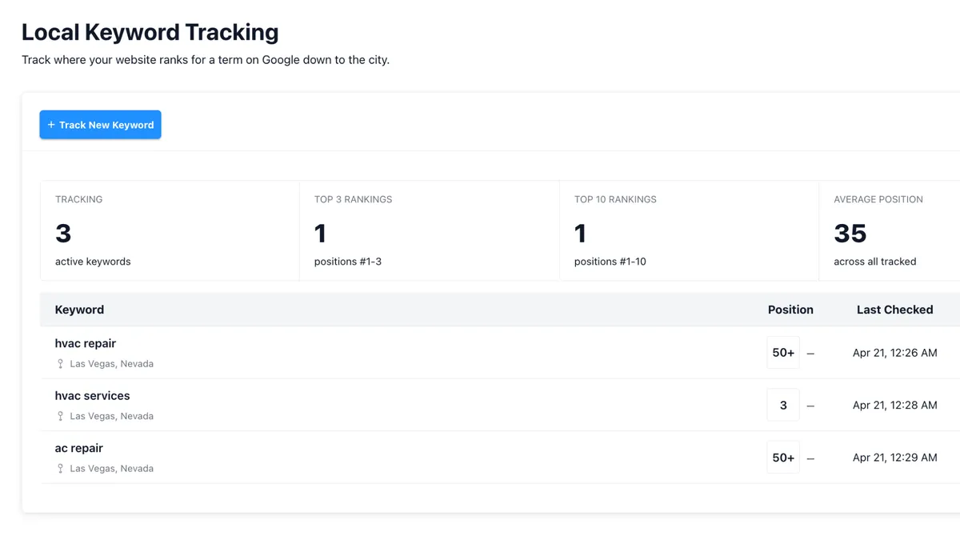
Task: Click the Last Checked column header
Action: [894, 310]
